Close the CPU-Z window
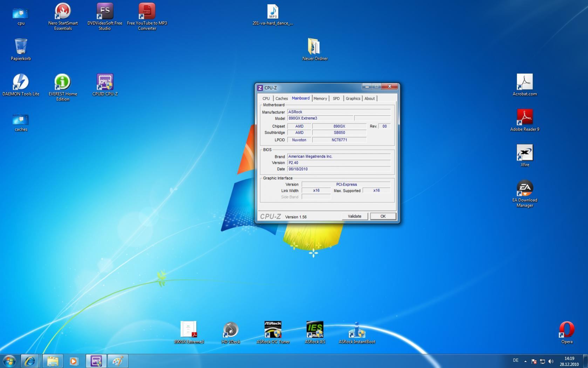Viewport: 588px width, 368px height. tap(389, 87)
